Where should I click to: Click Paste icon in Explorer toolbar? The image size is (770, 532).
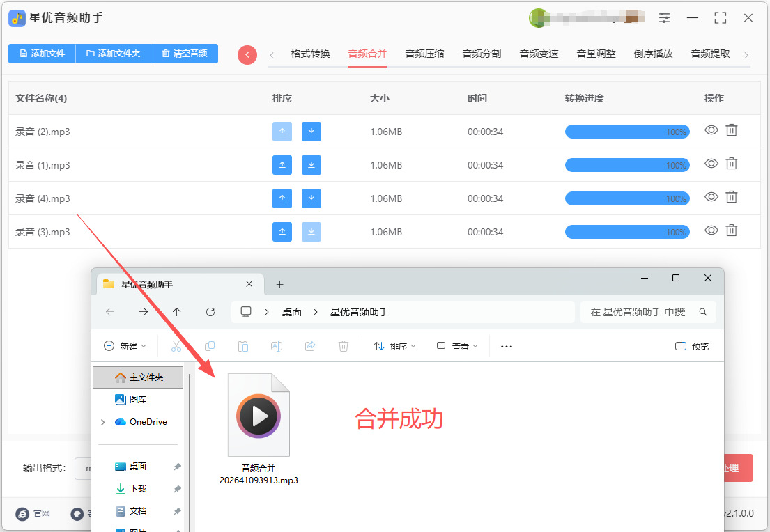pos(243,346)
